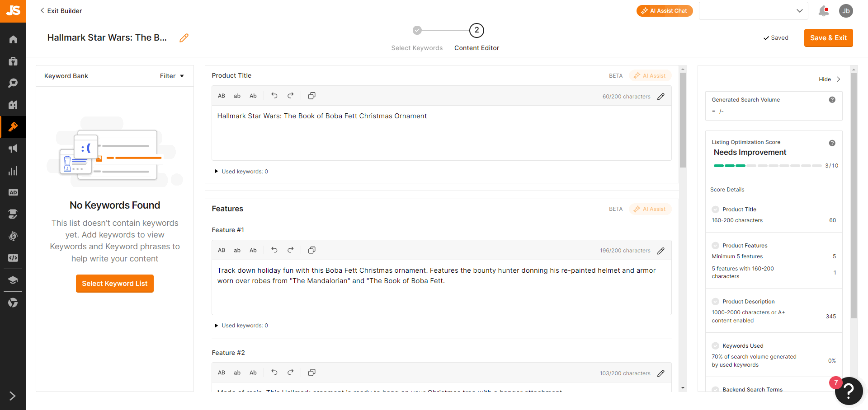
Task: Show Listing Optimization Score help tooltip
Action: pos(832,143)
